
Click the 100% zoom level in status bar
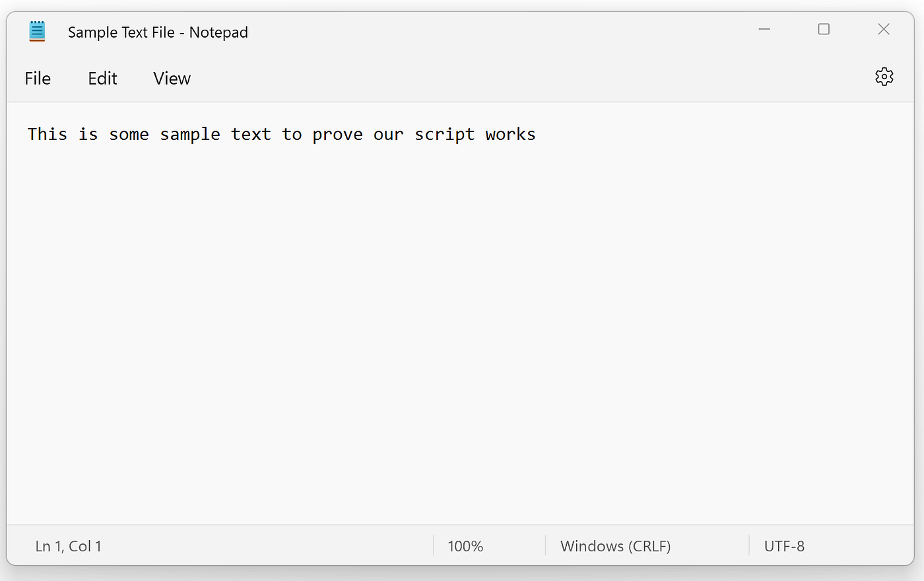[x=465, y=546]
